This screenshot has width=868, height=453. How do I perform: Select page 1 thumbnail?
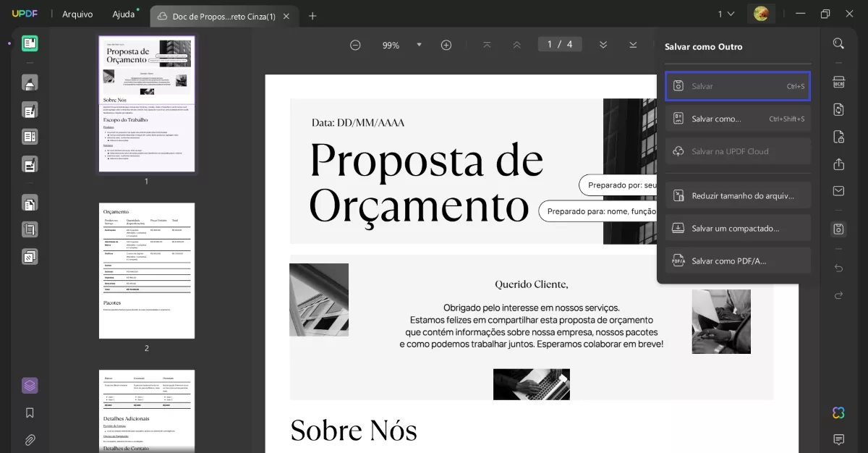pyautogui.click(x=147, y=103)
